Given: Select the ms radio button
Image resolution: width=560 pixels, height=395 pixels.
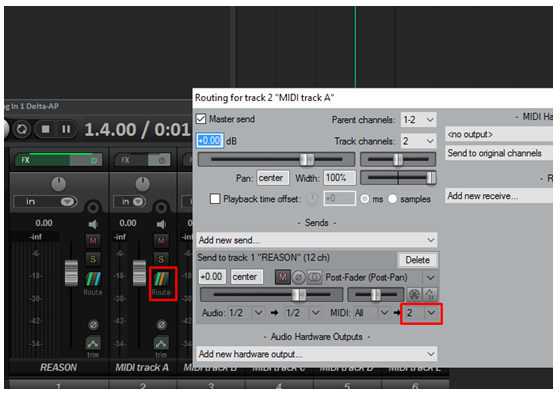Looking at the screenshot, I should coord(365,199).
